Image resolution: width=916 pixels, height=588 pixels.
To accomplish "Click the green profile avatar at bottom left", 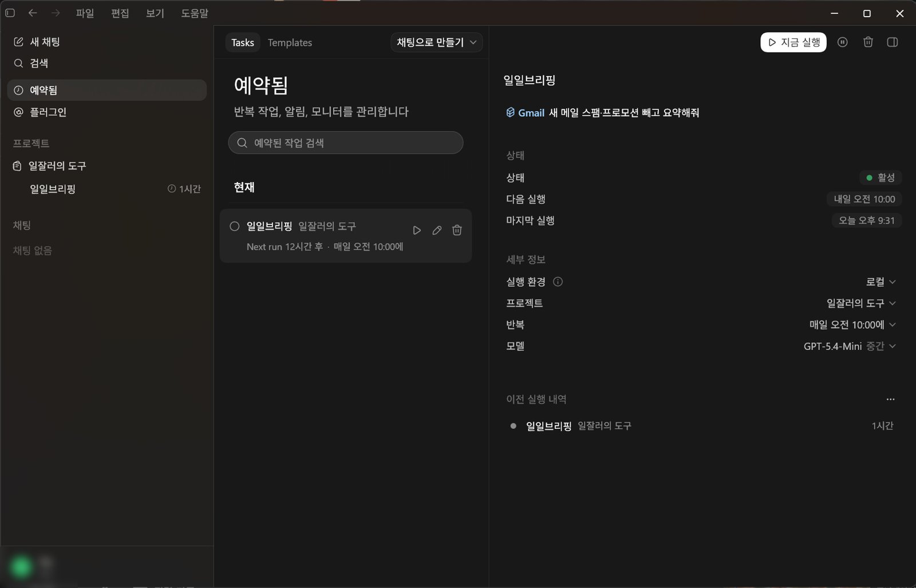I will coord(21,567).
